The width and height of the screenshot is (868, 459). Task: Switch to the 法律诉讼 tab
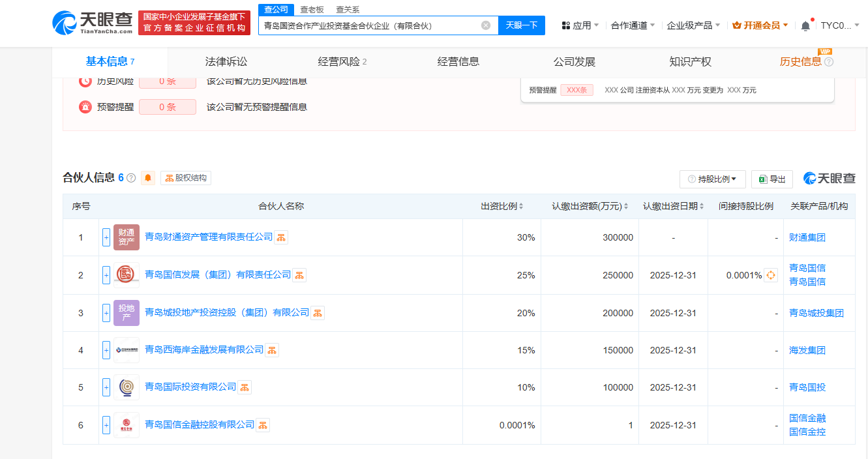point(226,62)
